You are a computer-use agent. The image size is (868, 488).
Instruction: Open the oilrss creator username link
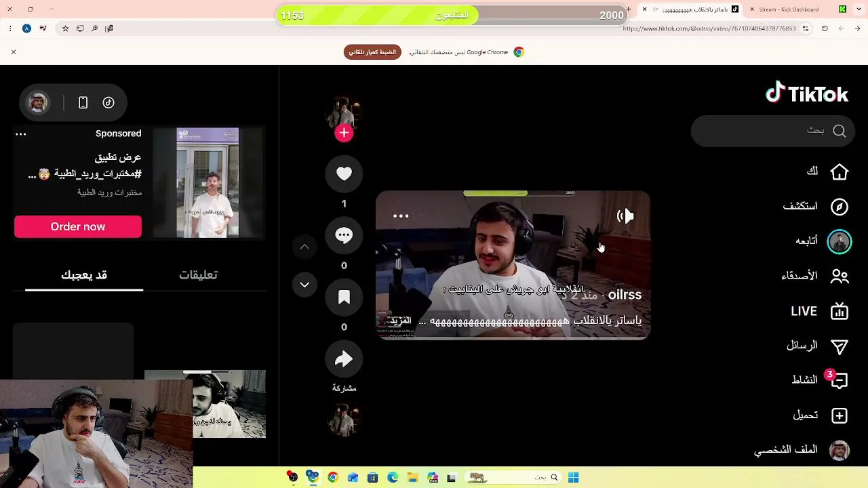click(x=625, y=295)
